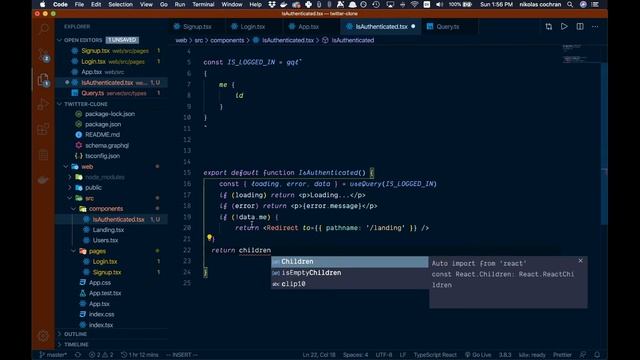Open the Manage gear icon

[43, 336]
